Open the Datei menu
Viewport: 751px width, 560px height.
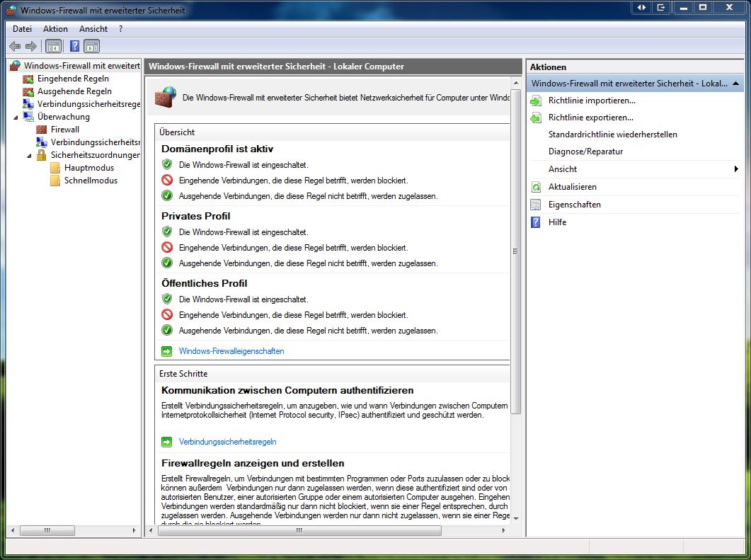[x=22, y=28]
